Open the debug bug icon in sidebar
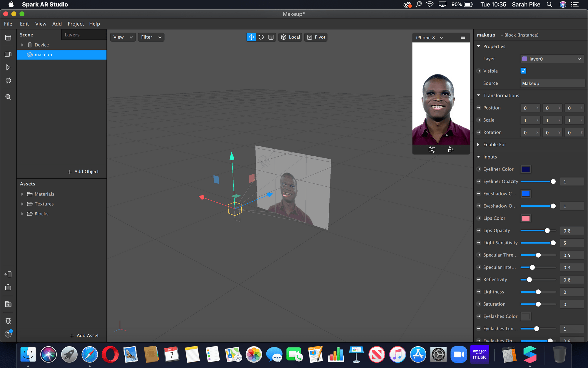The width and height of the screenshot is (588, 368). click(8, 321)
